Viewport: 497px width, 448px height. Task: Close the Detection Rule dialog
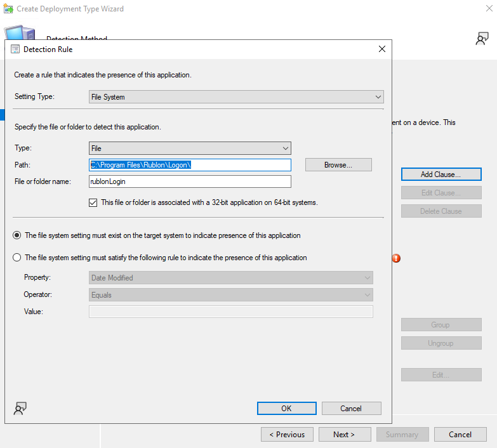coord(381,49)
